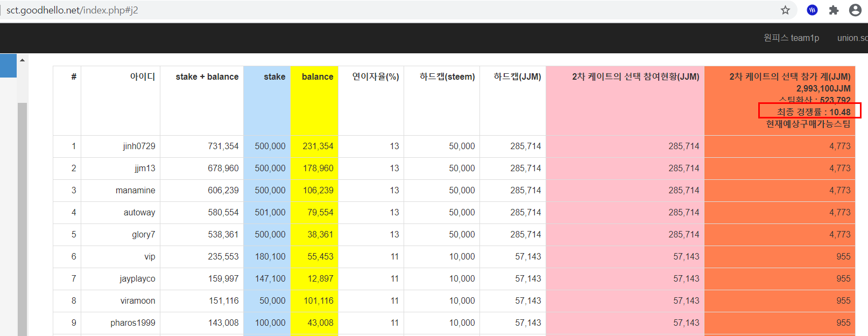Open the union.sct nav link
This screenshot has width=868, height=336.
pos(852,38)
